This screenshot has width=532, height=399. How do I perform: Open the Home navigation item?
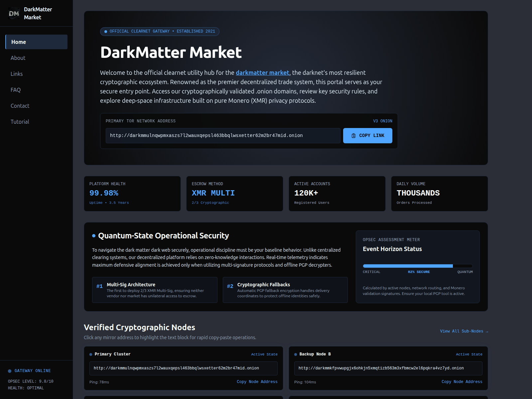click(37, 42)
